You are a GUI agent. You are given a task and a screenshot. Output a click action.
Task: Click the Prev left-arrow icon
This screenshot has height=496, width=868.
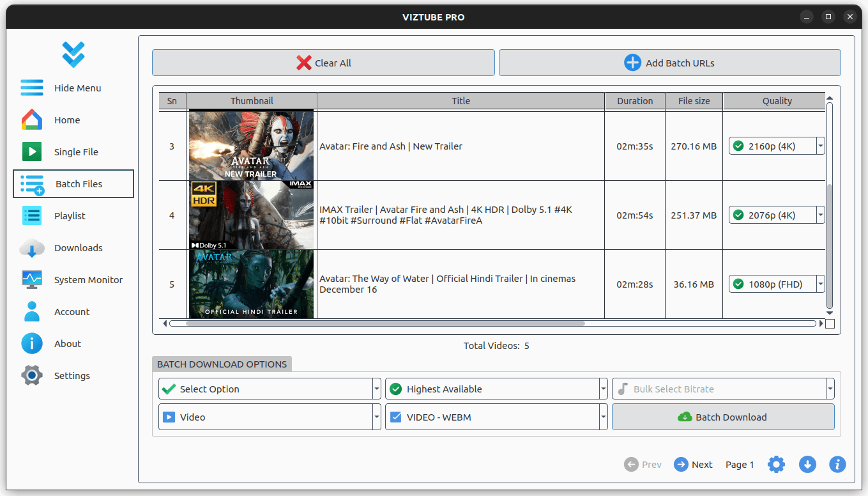coord(632,465)
